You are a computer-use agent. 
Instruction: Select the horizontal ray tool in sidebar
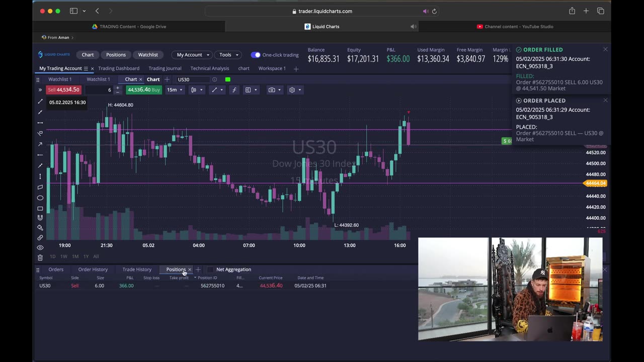tap(40, 155)
